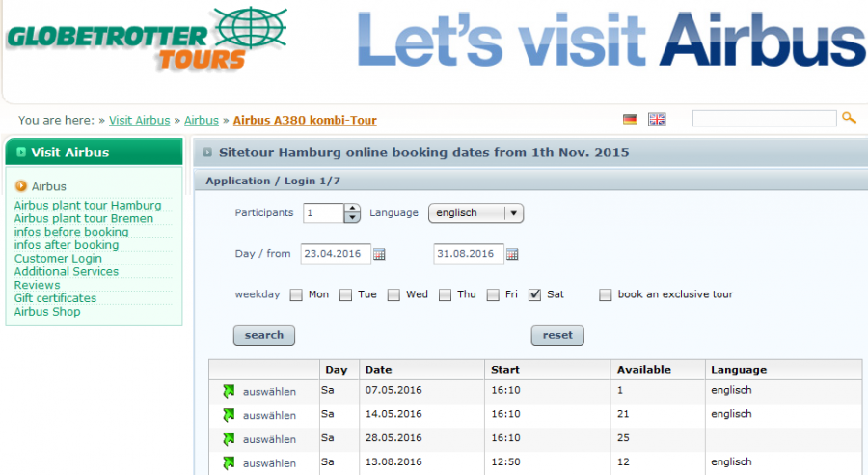Open calendar picker for end date

coord(512,254)
